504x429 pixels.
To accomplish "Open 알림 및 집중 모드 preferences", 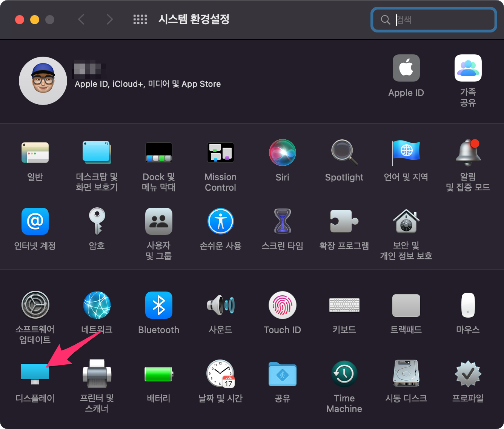I will tap(468, 153).
